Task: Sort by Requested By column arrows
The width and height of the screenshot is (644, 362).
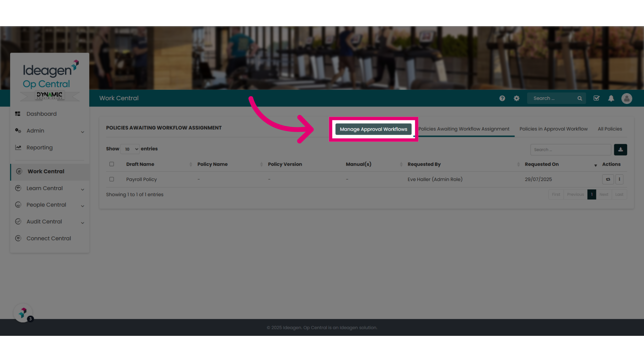Action: point(518,164)
